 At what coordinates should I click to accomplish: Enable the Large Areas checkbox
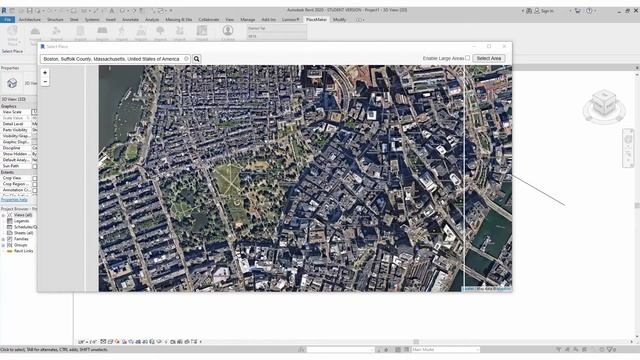pyautogui.click(x=467, y=58)
